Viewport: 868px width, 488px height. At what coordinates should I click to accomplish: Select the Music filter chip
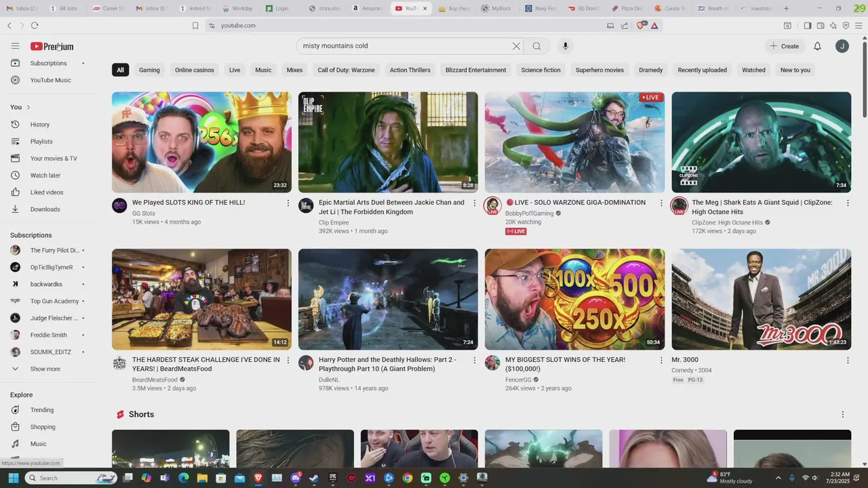(263, 70)
